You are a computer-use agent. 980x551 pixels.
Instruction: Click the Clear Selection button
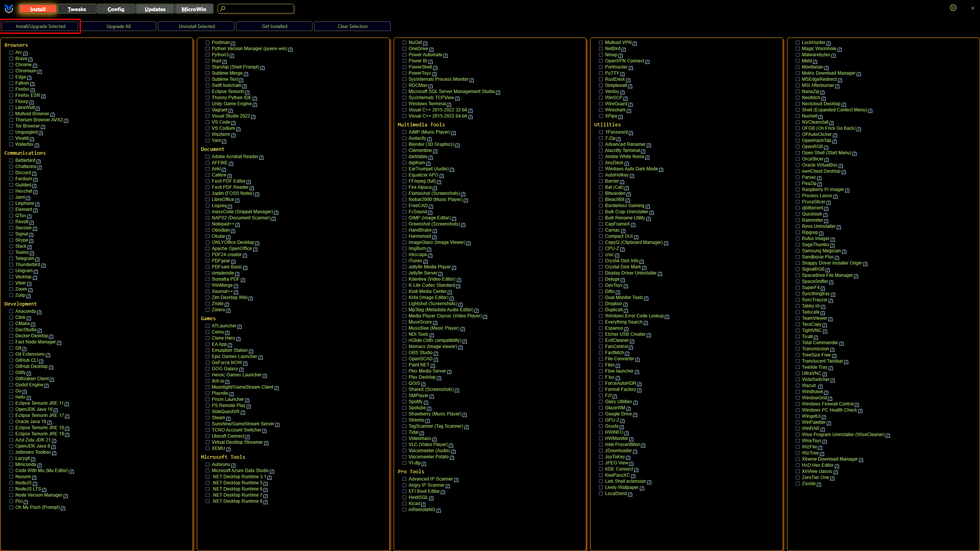(352, 26)
